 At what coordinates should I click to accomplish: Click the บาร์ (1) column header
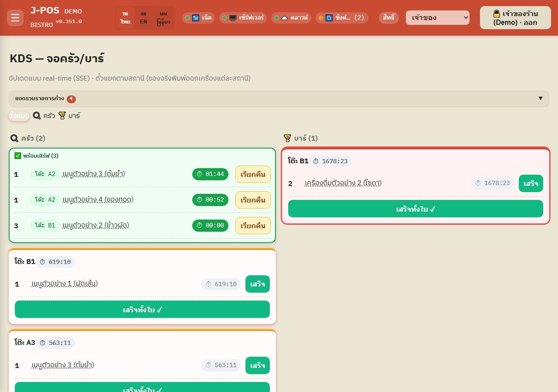click(x=301, y=139)
